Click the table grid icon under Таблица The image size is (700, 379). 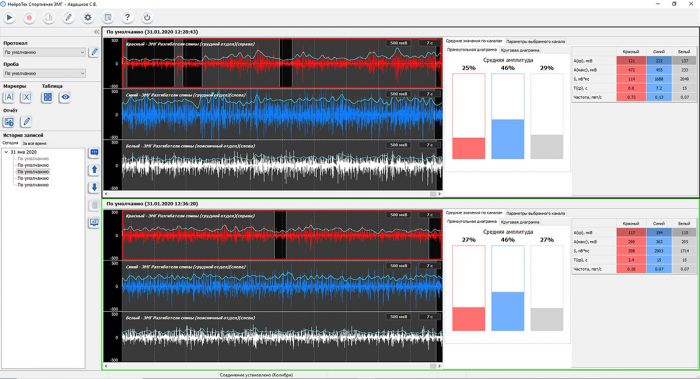coord(48,97)
